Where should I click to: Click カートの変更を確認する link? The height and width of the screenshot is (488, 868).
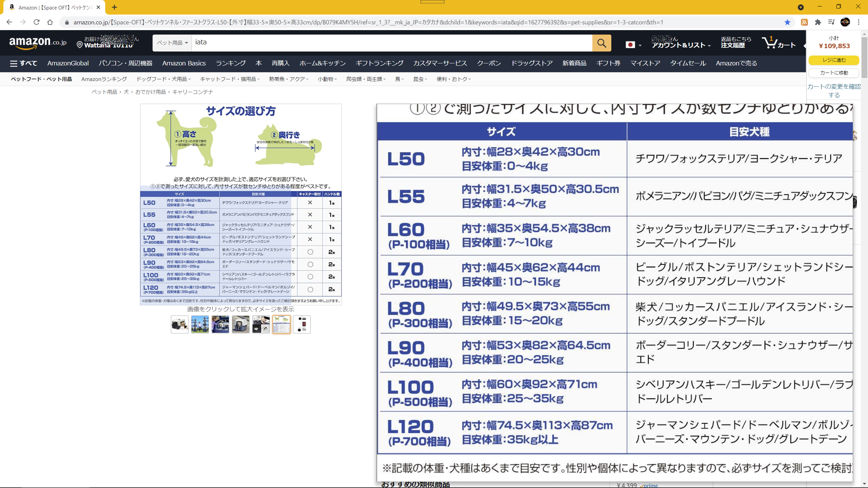(834, 91)
